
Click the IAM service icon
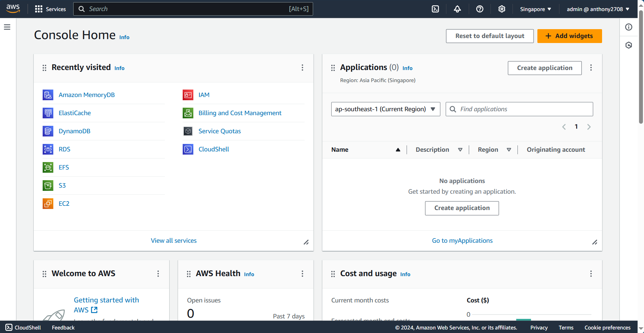(x=188, y=95)
